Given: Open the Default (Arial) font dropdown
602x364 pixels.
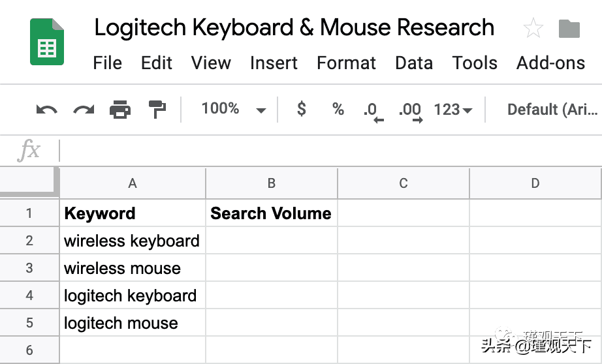Looking at the screenshot, I should tap(552, 110).
